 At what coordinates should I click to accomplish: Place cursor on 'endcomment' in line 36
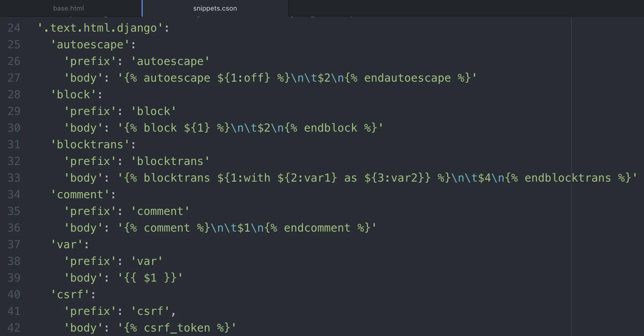pos(317,228)
